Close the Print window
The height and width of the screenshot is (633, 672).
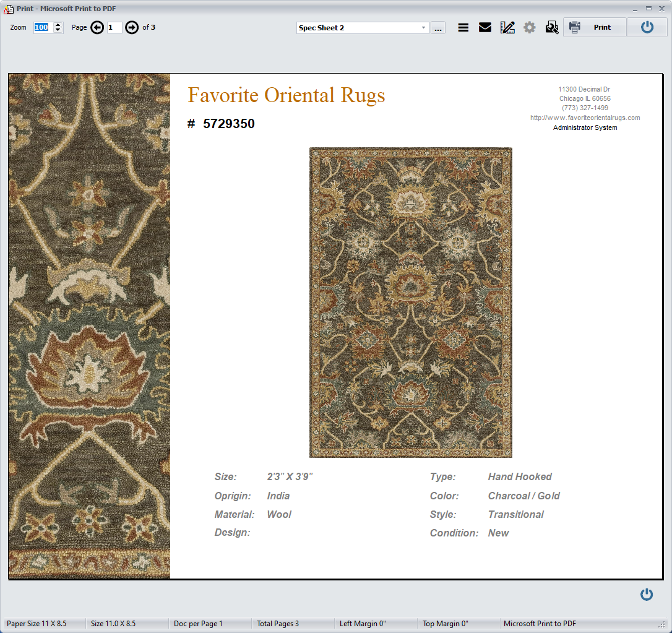pyautogui.click(x=661, y=9)
